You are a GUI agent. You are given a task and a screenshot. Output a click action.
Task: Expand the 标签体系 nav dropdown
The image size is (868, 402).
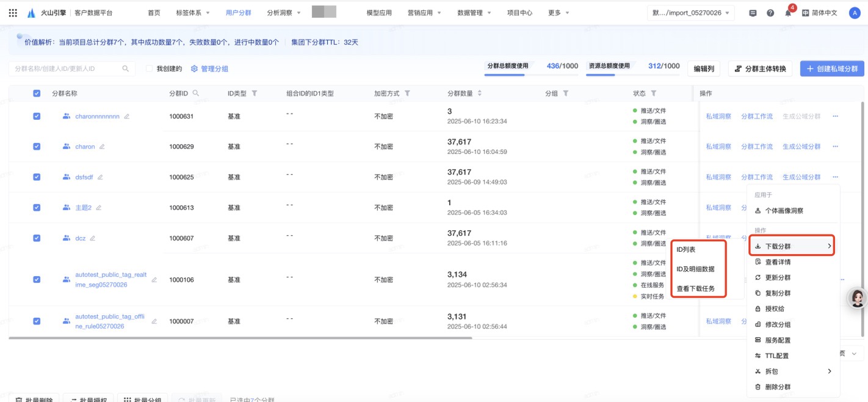(x=192, y=13)
